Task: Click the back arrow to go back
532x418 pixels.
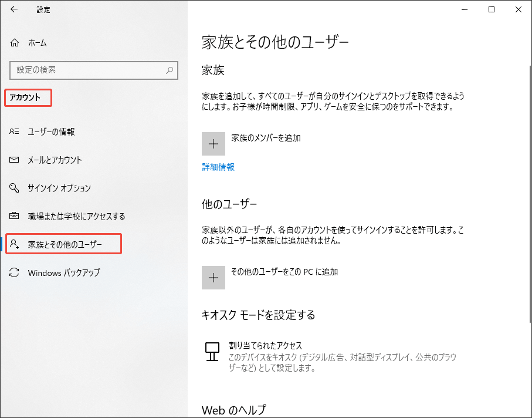Action: pos(13,9)
